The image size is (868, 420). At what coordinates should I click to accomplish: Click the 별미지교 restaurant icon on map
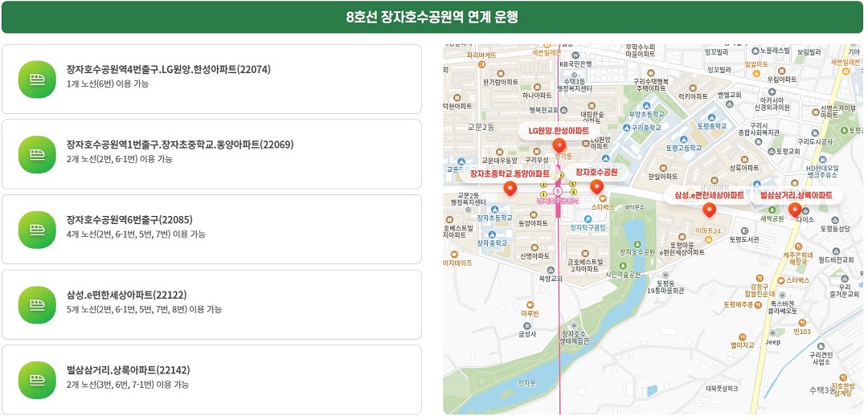coord(743,336)
